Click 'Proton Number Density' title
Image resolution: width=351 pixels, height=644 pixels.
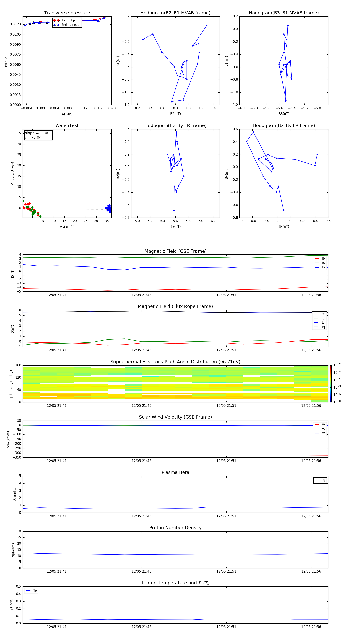pyautogui.click(x=175, y=527)
